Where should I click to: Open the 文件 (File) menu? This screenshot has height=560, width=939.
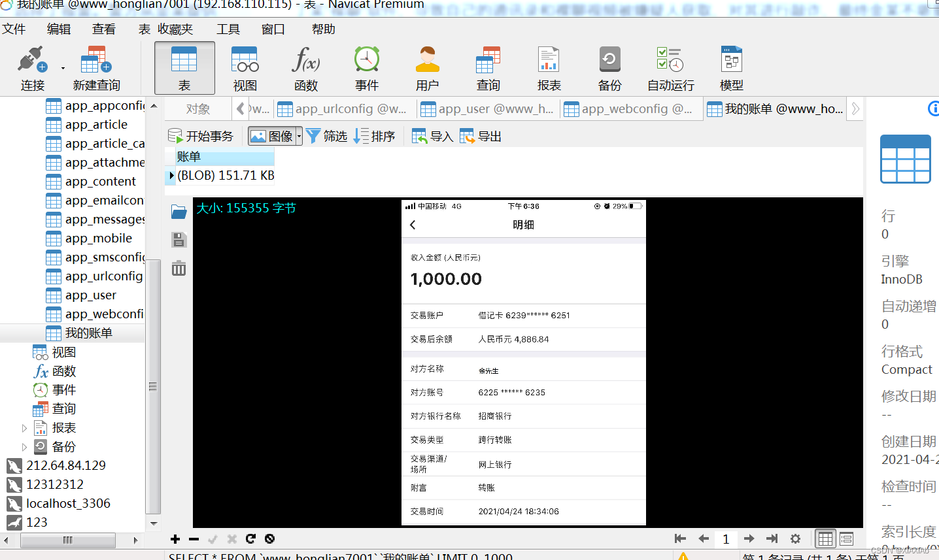pos(14,29)
